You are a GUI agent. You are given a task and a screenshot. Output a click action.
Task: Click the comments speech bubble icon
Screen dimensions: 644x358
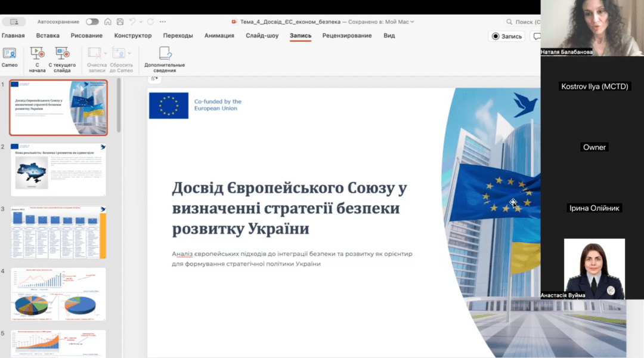537,36
